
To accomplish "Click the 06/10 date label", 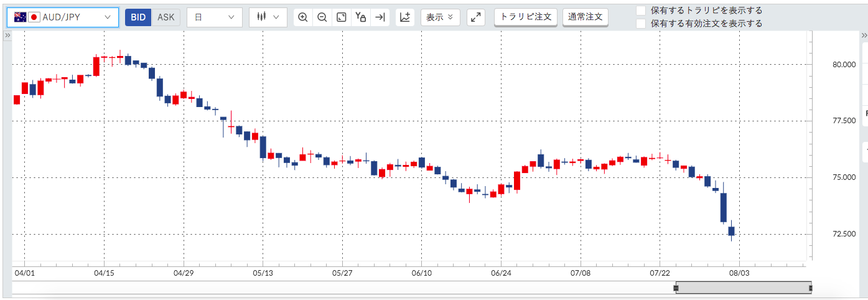I will click(x=422, y=273).
